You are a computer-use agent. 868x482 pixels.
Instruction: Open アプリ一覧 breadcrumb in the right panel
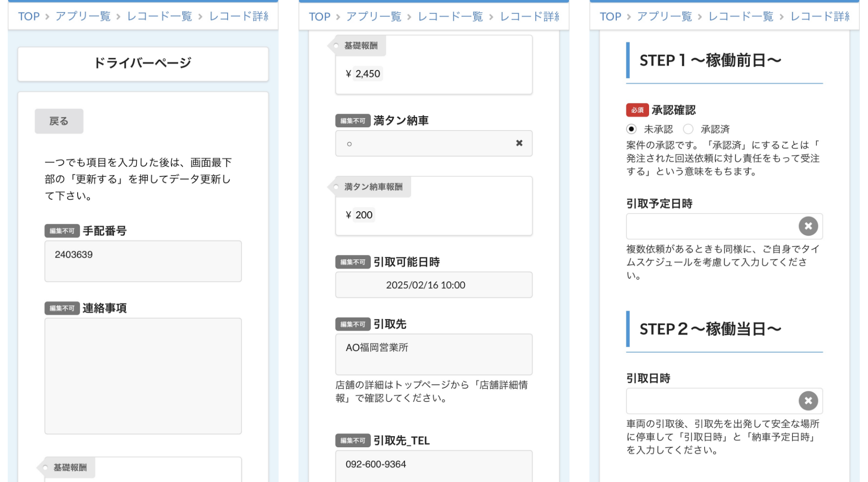[664, 16]
